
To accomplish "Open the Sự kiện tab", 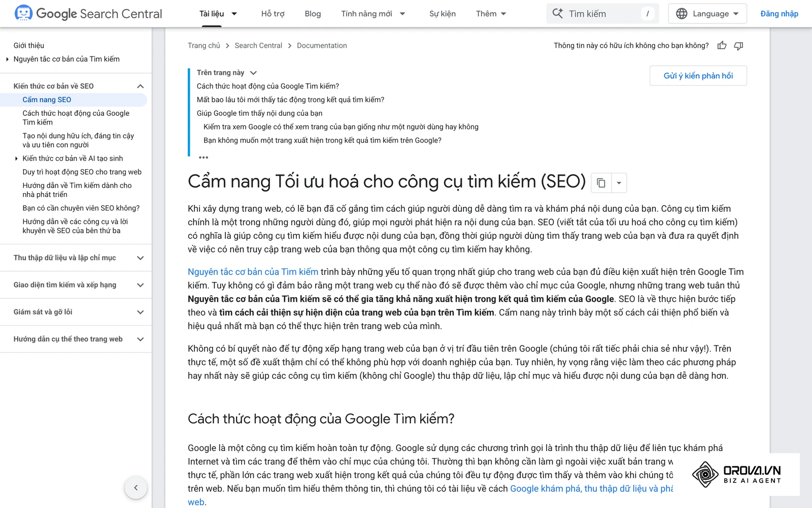I will [x=442, y=14].
